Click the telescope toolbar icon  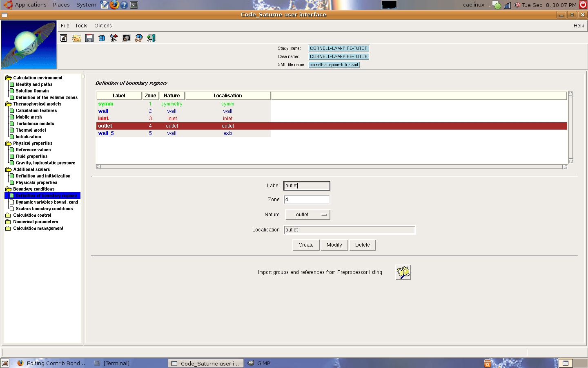(x=114, y=38)
